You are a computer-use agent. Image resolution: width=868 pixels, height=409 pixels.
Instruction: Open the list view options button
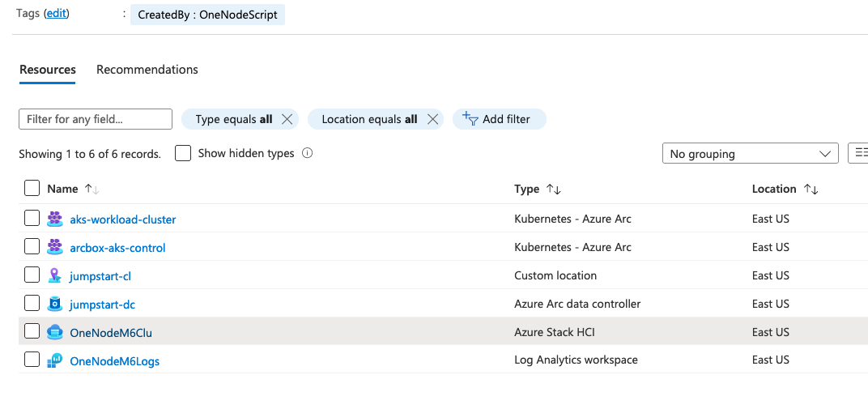point(858,153)
